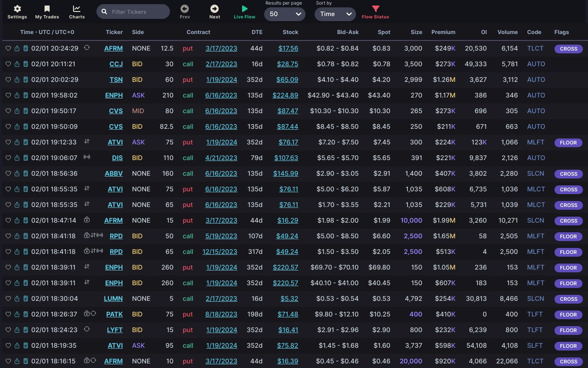588x368 pixels.
Task: Share the LUMN 18:30:04 trade
Action: [17, 299]
